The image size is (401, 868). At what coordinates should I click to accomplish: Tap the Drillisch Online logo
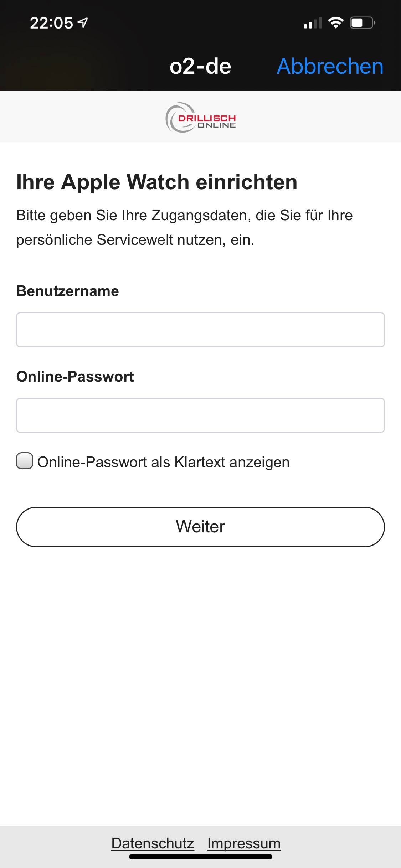201,118
